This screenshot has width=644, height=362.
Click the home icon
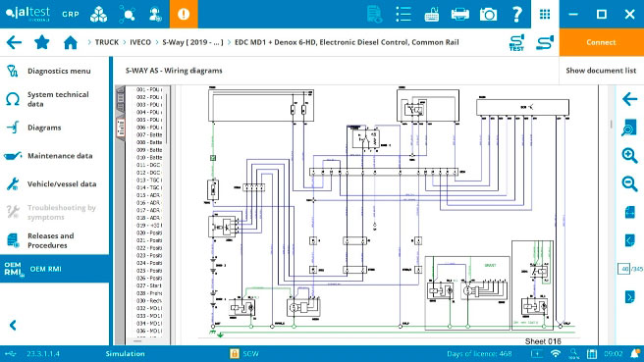pos(71,42)
